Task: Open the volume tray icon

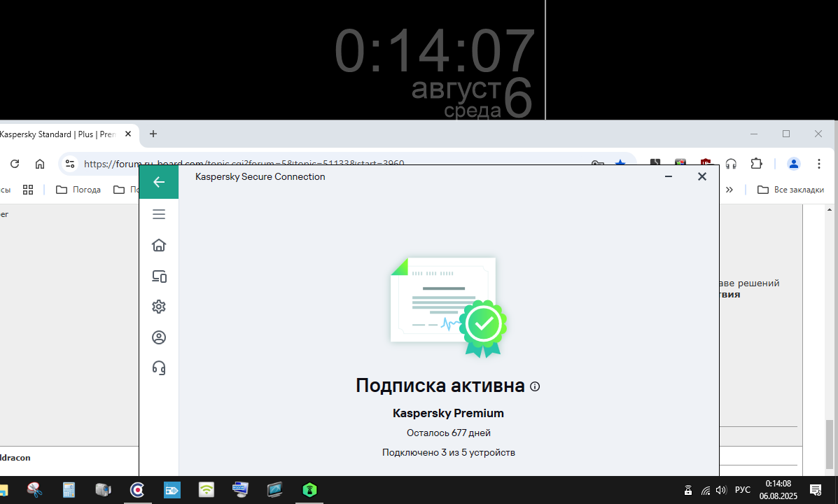Action: (x=721, y=489)
